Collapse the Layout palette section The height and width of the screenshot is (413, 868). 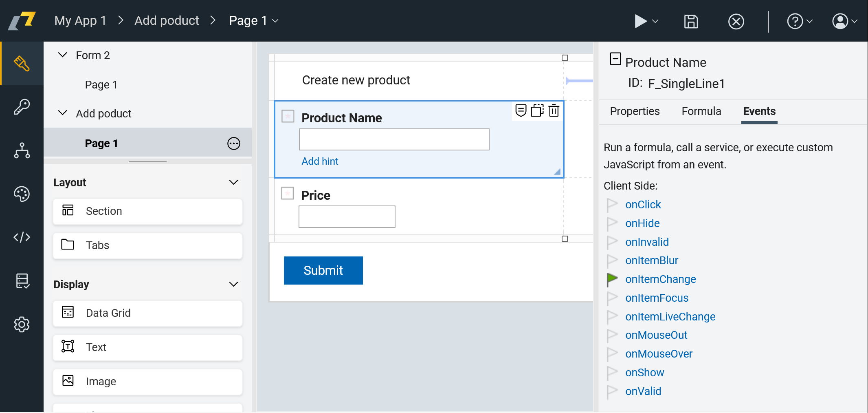click(x=233, y=182)
